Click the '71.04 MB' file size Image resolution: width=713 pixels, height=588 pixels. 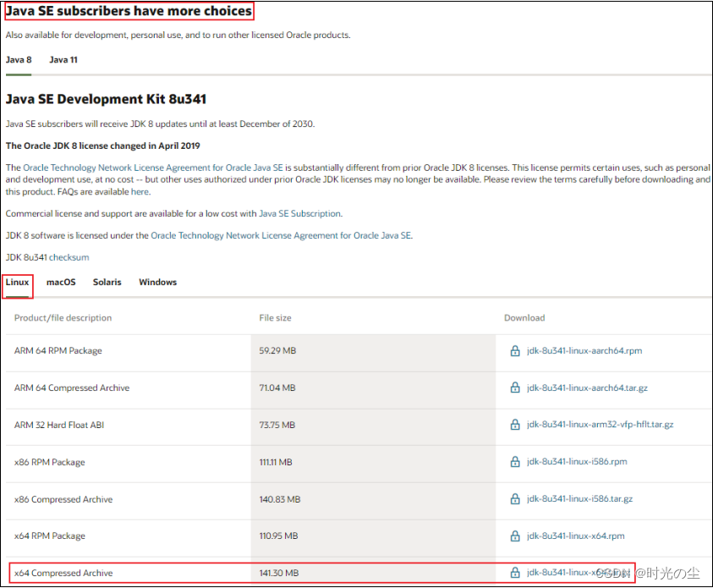pyautogui.click(x=277, y=387)
